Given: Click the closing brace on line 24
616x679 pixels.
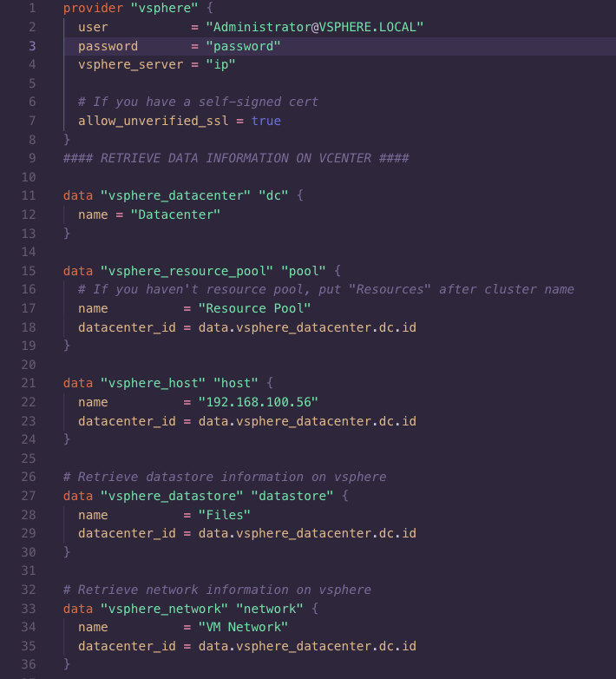Looking at the screenshot, I should point(67,440).
